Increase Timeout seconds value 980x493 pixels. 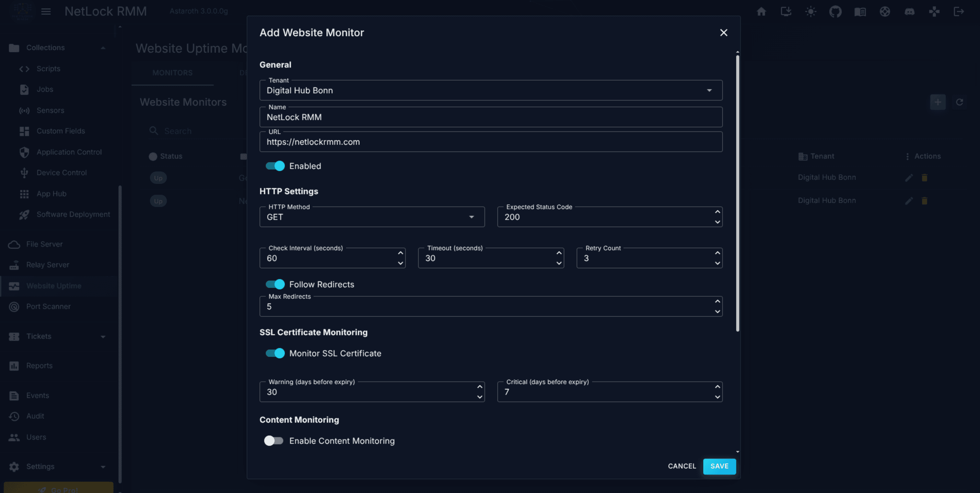[559, 253]
